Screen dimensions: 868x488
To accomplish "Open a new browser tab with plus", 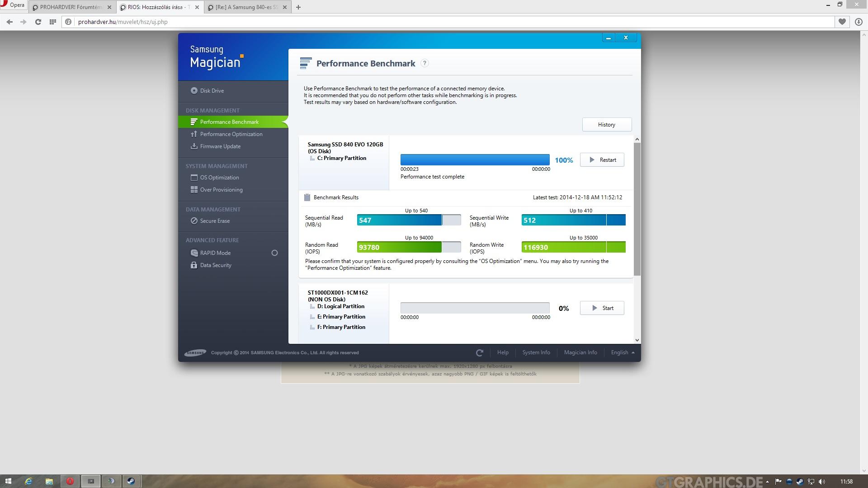I will [x=298, y=7].
